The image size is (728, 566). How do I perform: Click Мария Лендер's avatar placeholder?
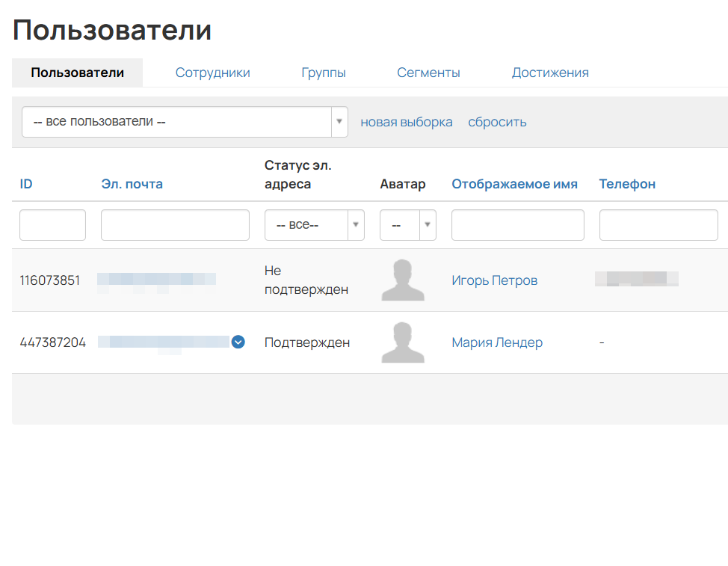point(403,342)
